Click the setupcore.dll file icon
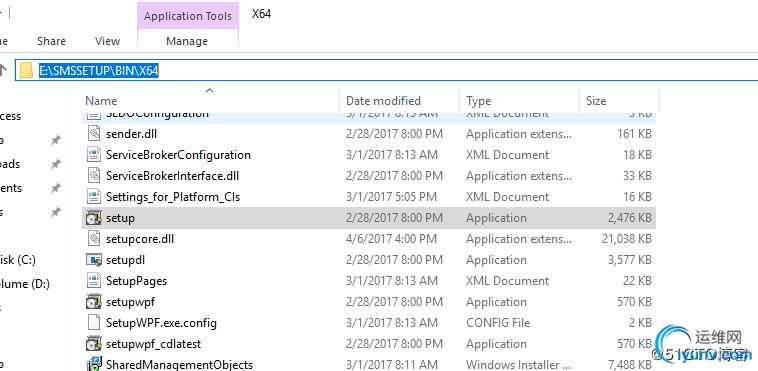The width and height of the screenshot is (758, 371). tap(93, 239)
